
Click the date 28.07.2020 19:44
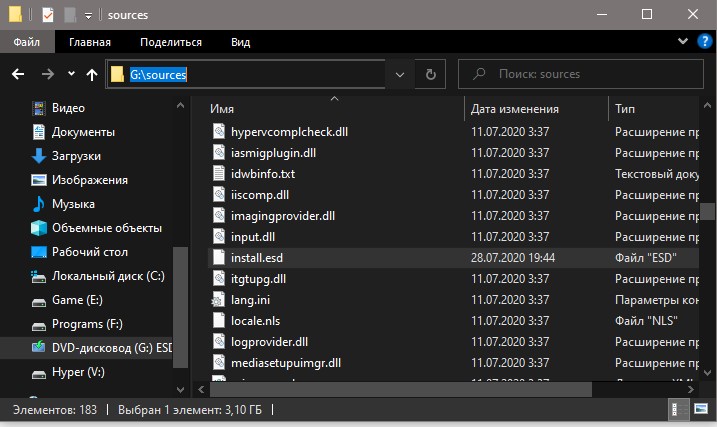pos(513,258)
